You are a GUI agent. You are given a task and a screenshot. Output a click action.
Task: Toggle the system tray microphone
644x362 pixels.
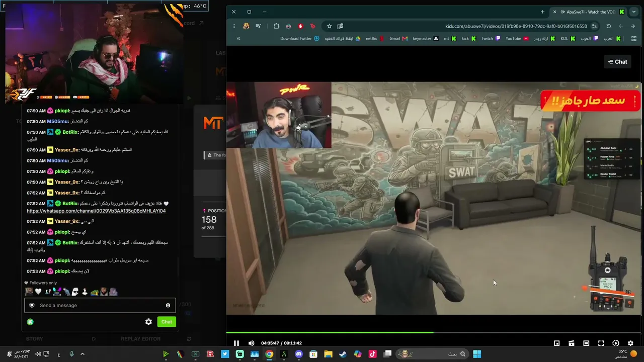tap(71, 354)
